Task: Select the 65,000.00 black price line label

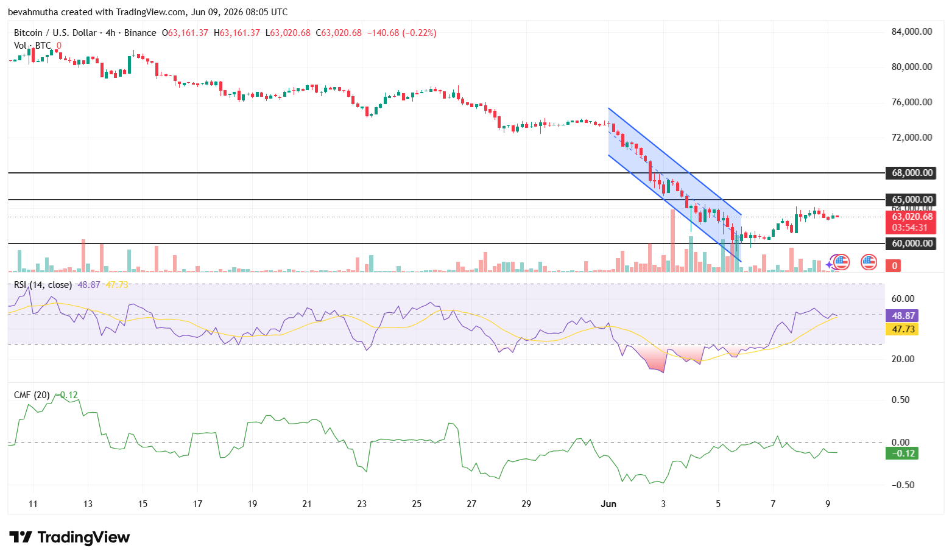Action: click(x=912, y=200)
